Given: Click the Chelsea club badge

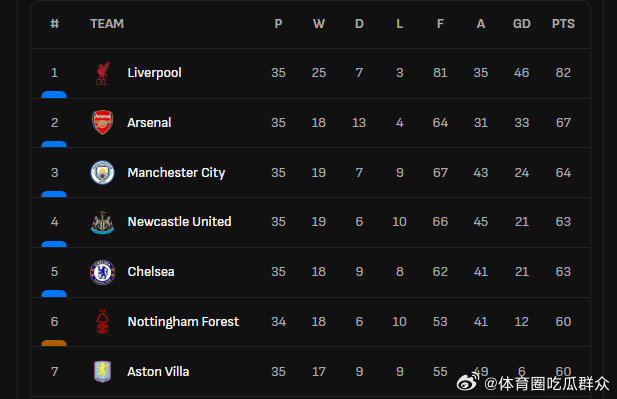Looking at the screenshot, I should pos(102,272).
